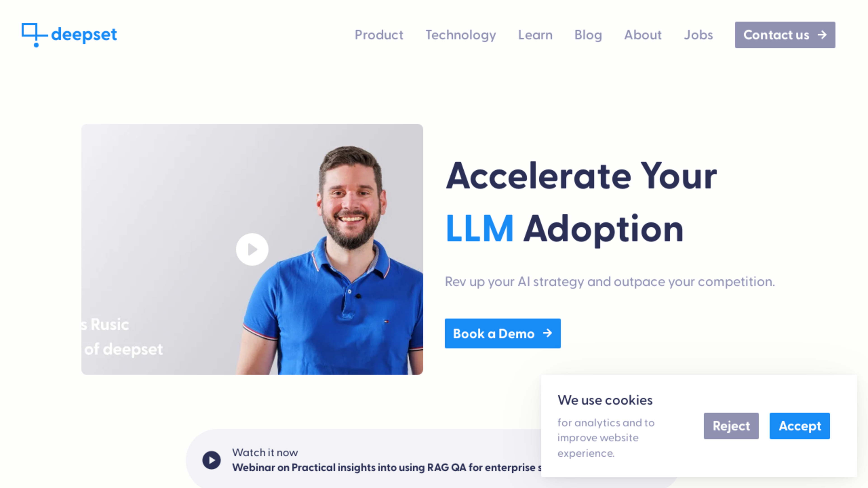The image size is (868, 488).
Task: Click the play icon on webinar banner
Action: pyautogui.click(x=211, y=459)
